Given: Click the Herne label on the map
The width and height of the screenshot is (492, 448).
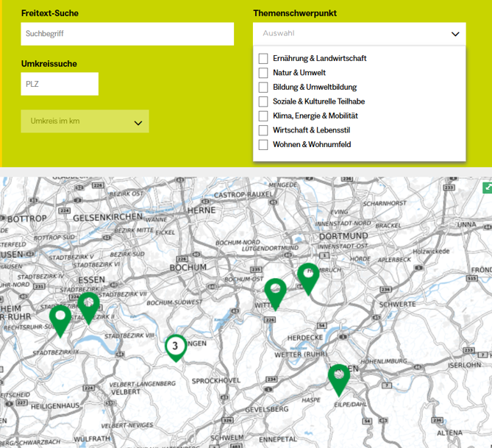Looking at the screenshot, I should tap(202, 210).
